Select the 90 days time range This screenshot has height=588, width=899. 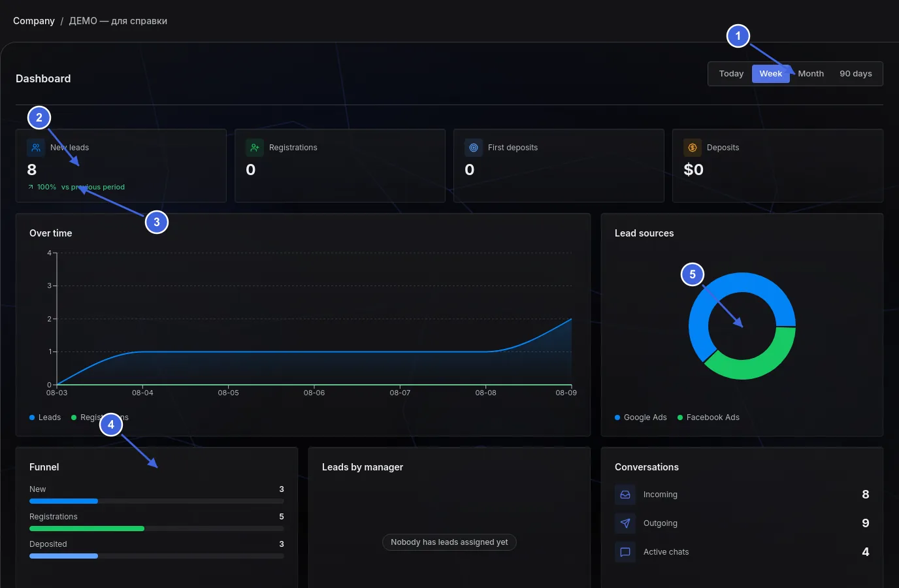click(x=856, y=74)
